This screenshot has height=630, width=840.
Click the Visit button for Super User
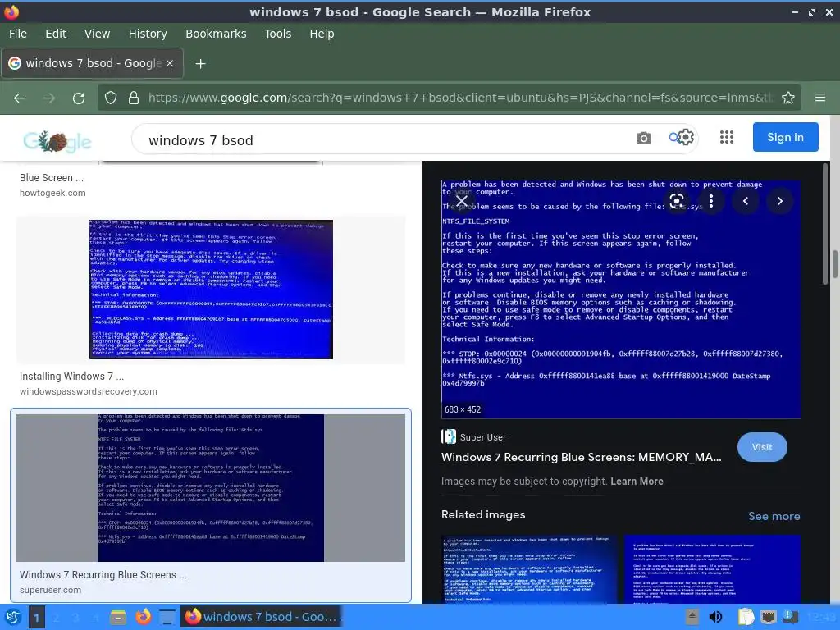pyautogui.click(x=762, y=447)
